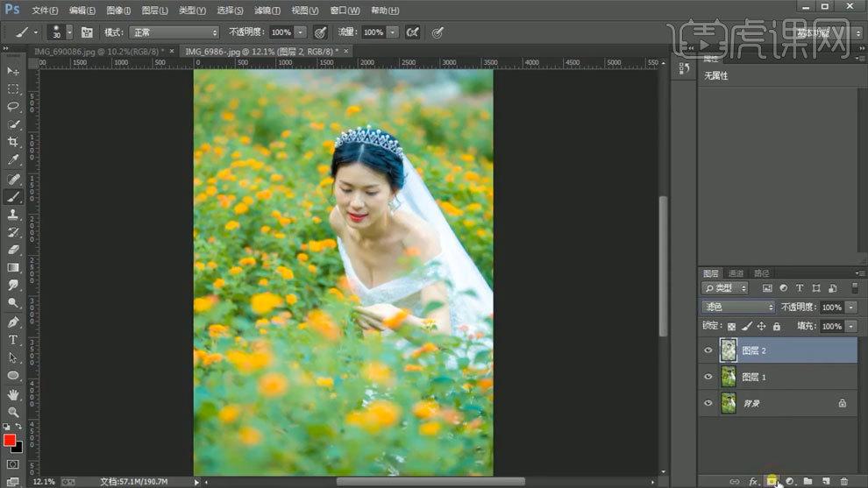Click the status bar info arrow
This screenshot has height=488, width=868.
(196, 482)
